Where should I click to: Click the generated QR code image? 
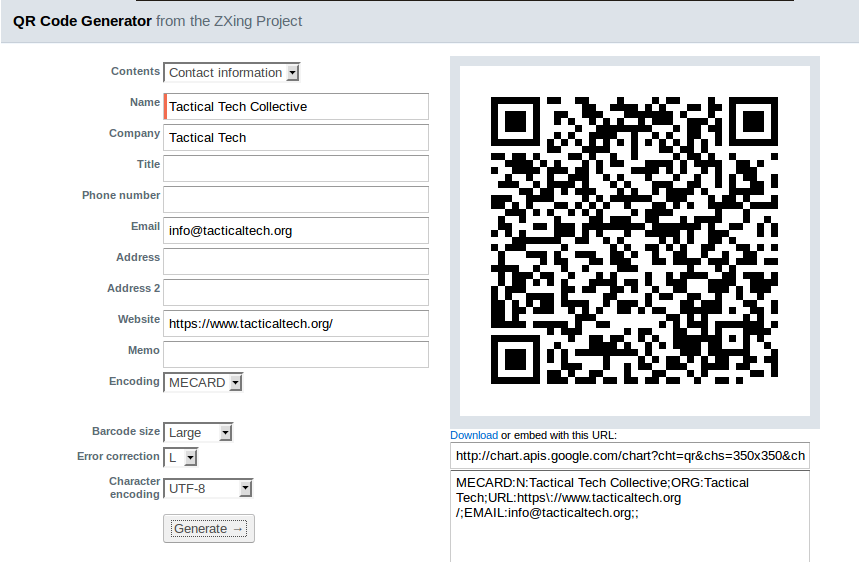634,241
